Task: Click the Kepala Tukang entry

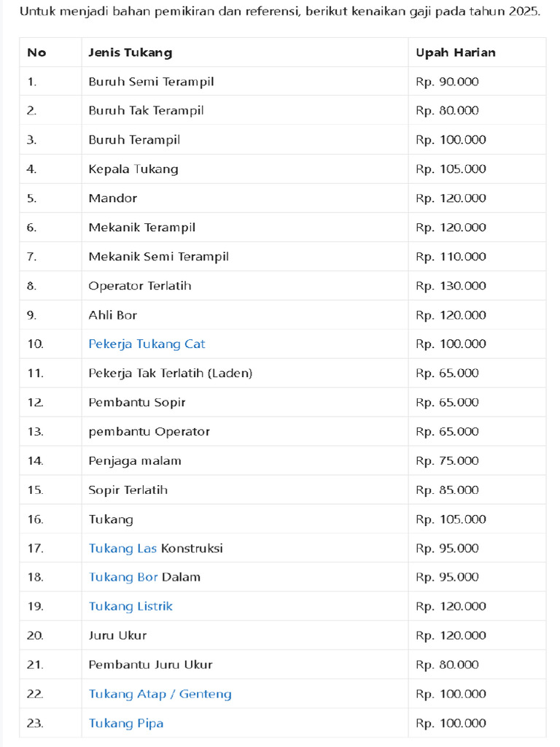Action: pyautogui.click(x=133, y=169)
